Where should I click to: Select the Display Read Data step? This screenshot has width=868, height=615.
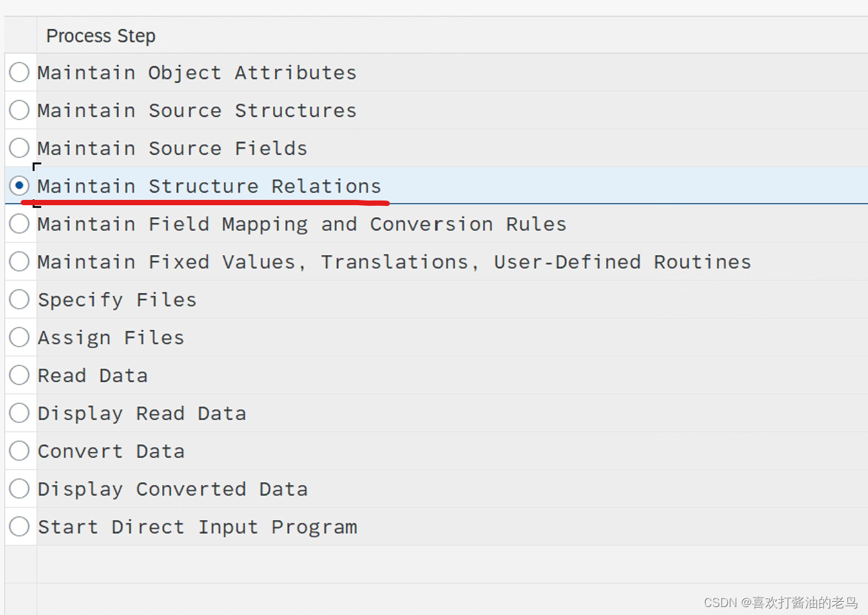19,413
